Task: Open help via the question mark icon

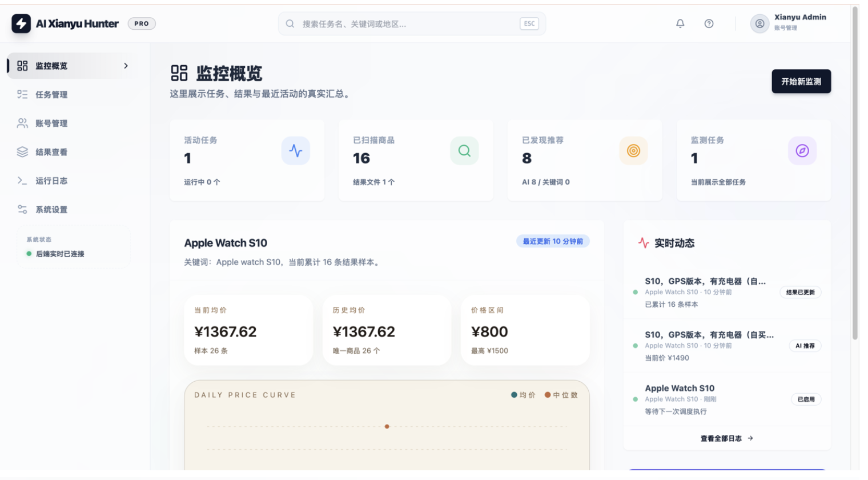Action: [709, 23]
